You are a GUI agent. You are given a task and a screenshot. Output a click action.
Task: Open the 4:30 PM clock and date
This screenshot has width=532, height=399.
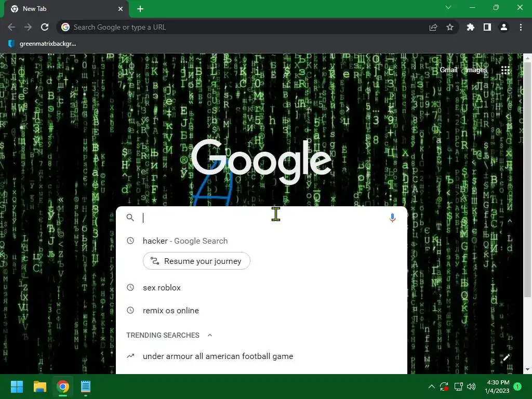pos(497,387)
